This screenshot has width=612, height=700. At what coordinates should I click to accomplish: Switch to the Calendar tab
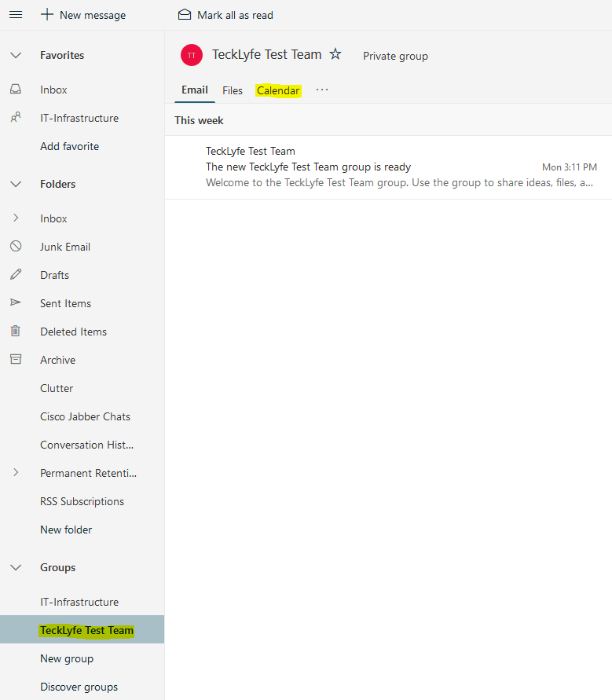(278, 91)
